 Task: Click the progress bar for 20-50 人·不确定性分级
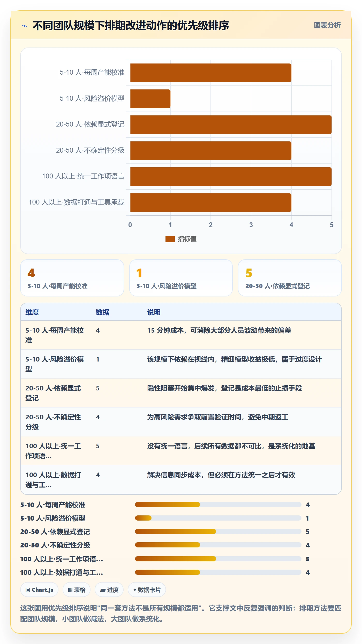point(218,545)
